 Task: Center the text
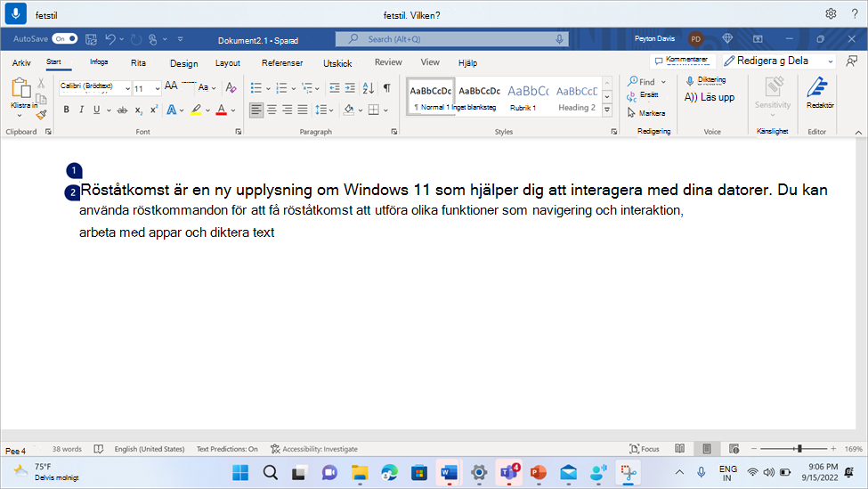coord(272,110)
